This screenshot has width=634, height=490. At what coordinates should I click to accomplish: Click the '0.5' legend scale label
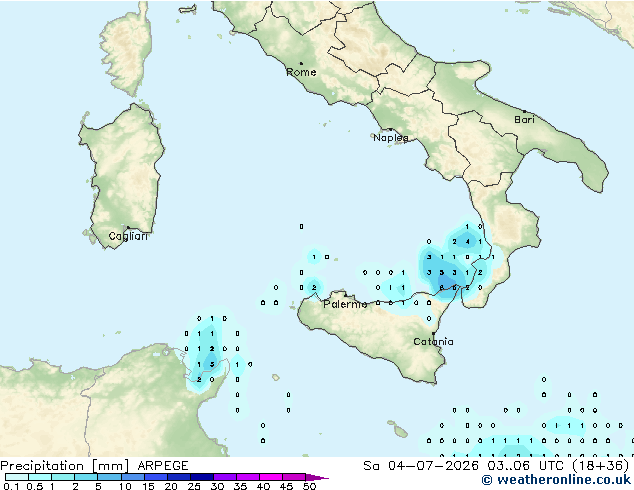click(34, 486)
